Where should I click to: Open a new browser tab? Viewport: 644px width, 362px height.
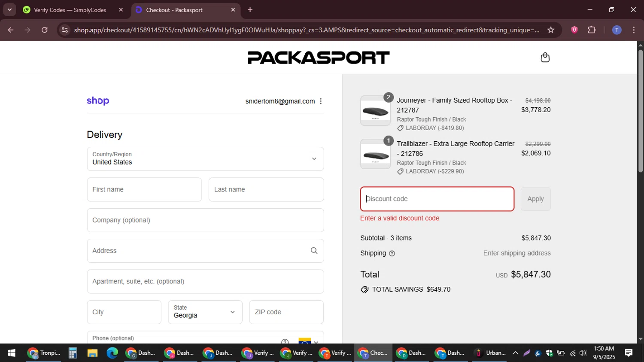[250, 10]
